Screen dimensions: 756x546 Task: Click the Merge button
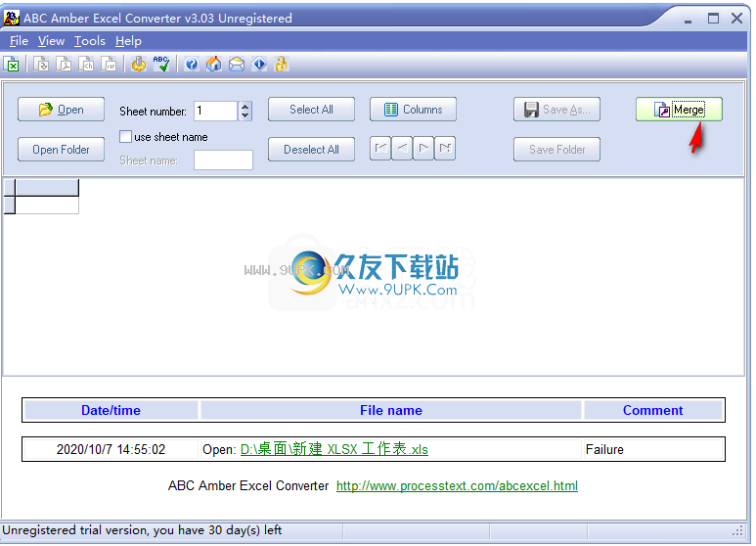(679, 110)
